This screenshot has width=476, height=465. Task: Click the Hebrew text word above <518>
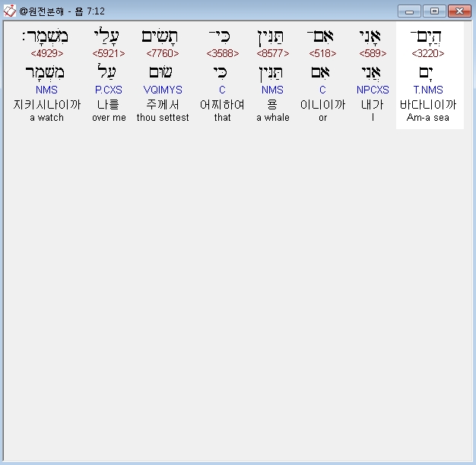pos(320,36)
